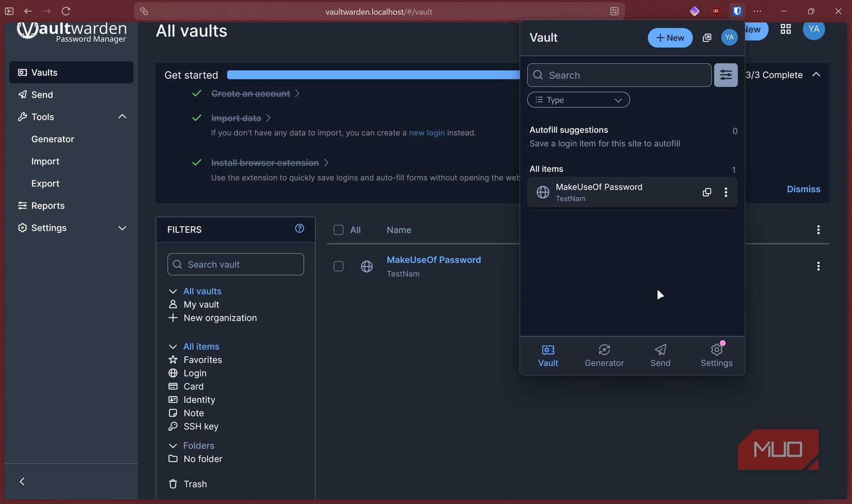This screenshot has width=852, height=504.
Task: Check the All checkbox above the vault list
Action: (x=338, y=230)
